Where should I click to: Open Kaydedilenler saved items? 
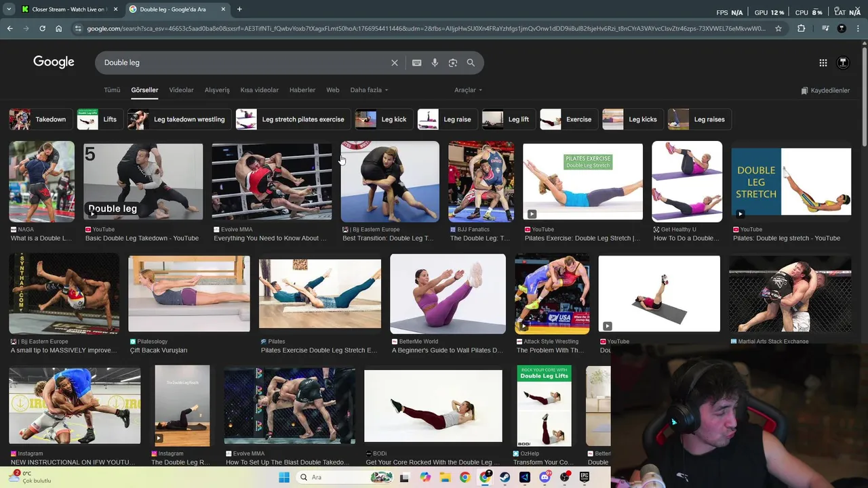tap(825, 90)
